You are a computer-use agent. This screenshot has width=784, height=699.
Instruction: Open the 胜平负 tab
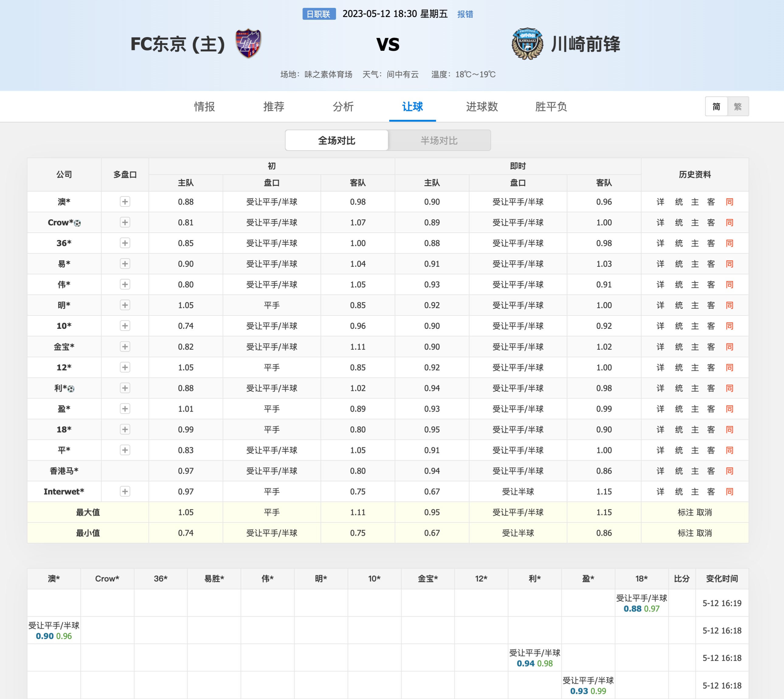coord(551,106)
